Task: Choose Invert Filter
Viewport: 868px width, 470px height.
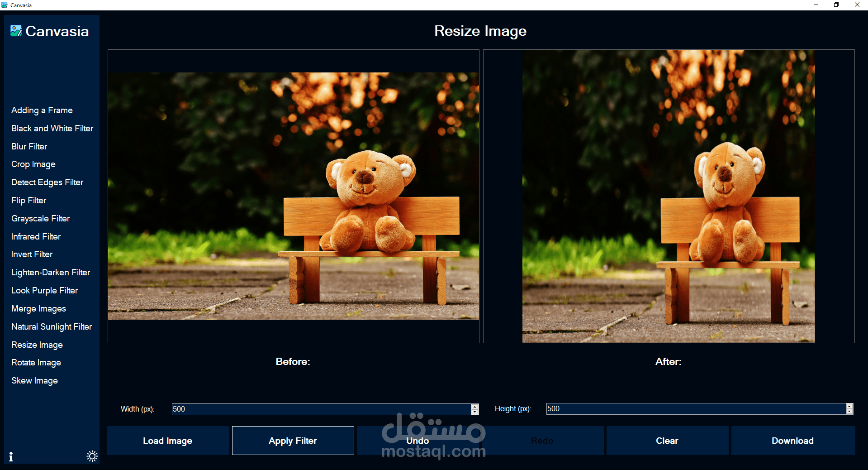Action: coord(32,254)
